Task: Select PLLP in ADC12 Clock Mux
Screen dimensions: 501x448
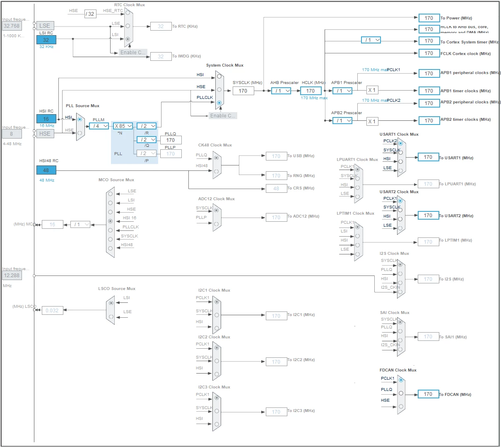Action: coord(216,224)
